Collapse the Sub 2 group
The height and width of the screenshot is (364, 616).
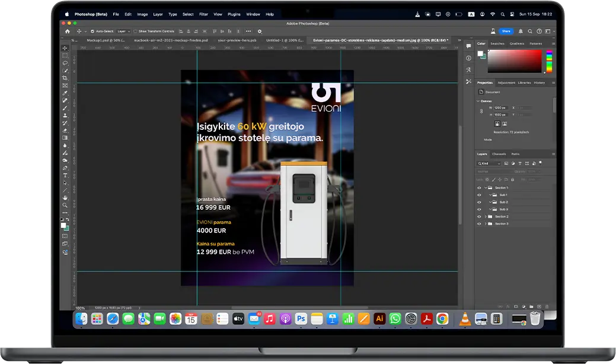[x=490, y=202]
